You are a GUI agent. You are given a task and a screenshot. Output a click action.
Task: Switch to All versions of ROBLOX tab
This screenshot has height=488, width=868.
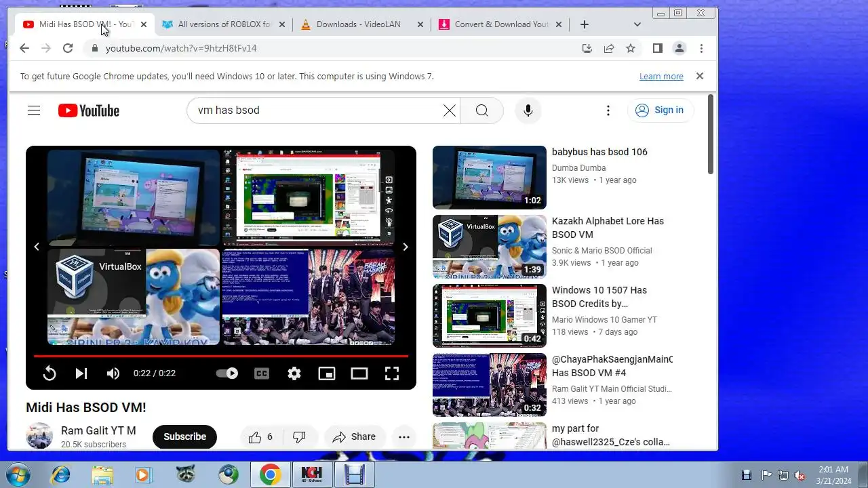pos(224,24)
